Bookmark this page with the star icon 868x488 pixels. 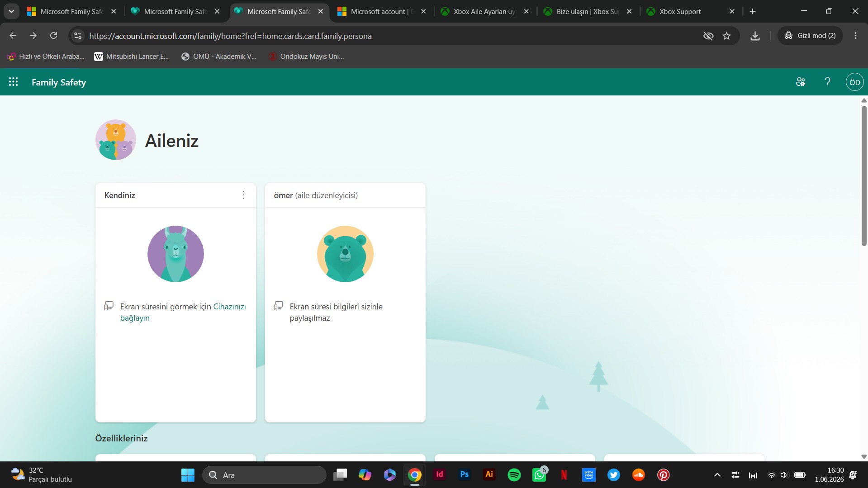(x=726, y=36)
